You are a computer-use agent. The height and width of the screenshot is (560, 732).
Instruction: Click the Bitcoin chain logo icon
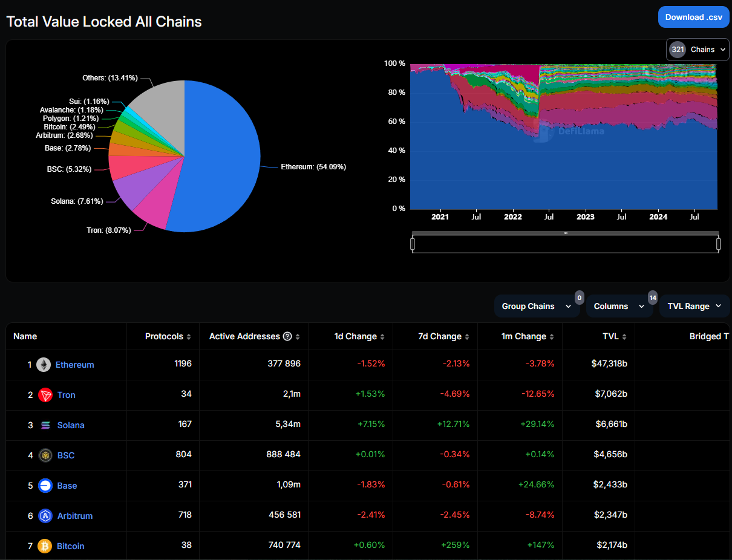pos(45,546)
